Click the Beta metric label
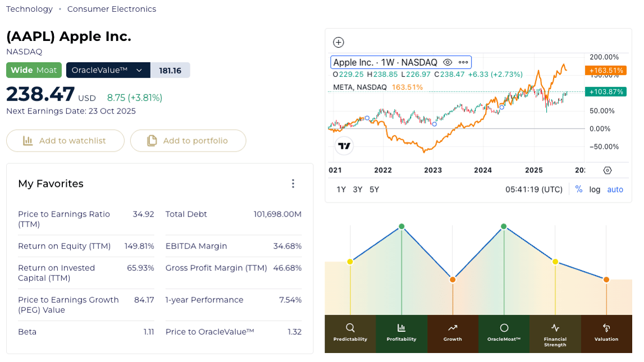The height and width of the screenshot is (362, 644). coord(27,332)
